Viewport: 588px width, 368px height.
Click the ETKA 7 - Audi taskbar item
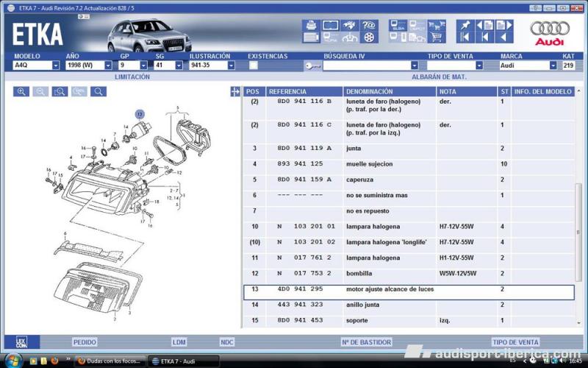184,361
